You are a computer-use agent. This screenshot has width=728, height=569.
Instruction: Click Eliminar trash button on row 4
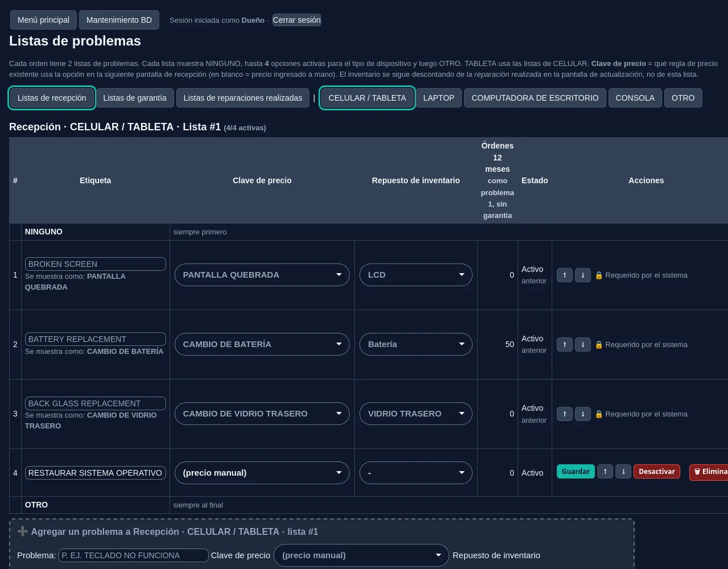click(709, 472)
